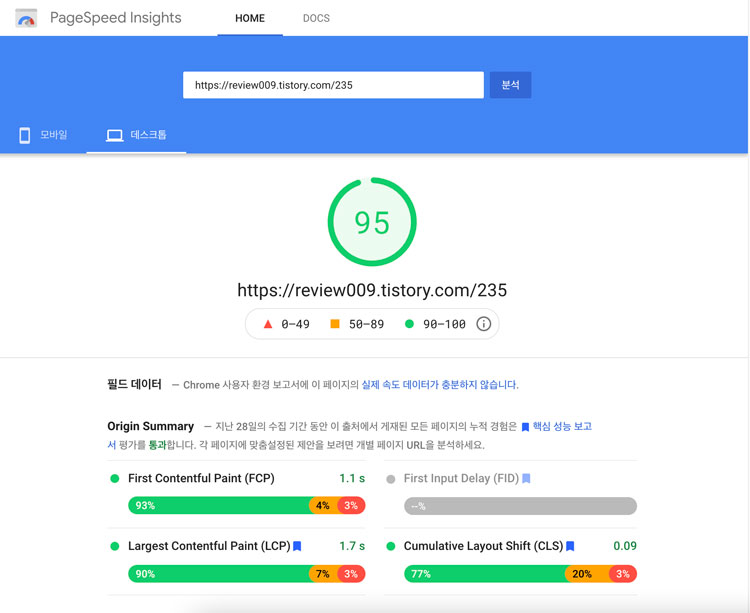Click the gray dot beside First Input Delay
Screen dimensions: 750x613
(391, 479)
